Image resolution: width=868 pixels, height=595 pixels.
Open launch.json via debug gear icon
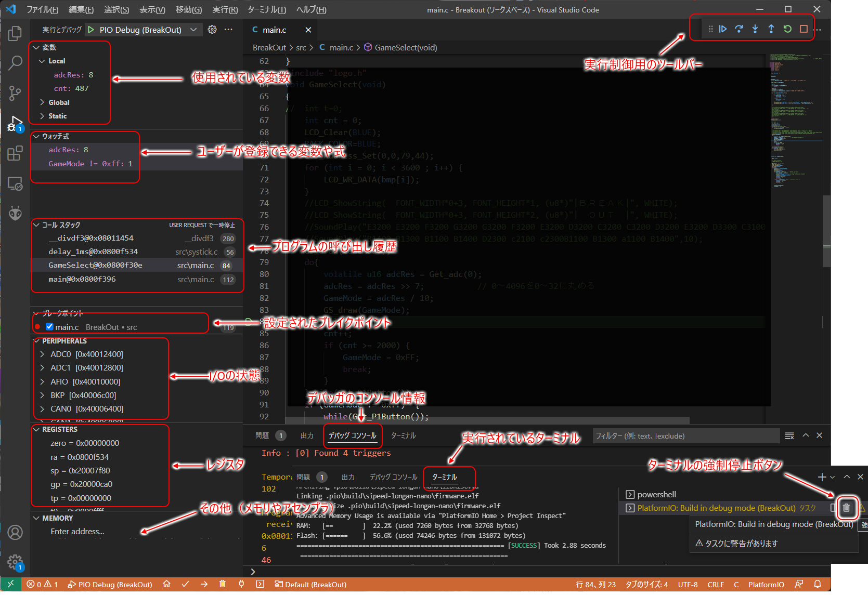[212, 30]
